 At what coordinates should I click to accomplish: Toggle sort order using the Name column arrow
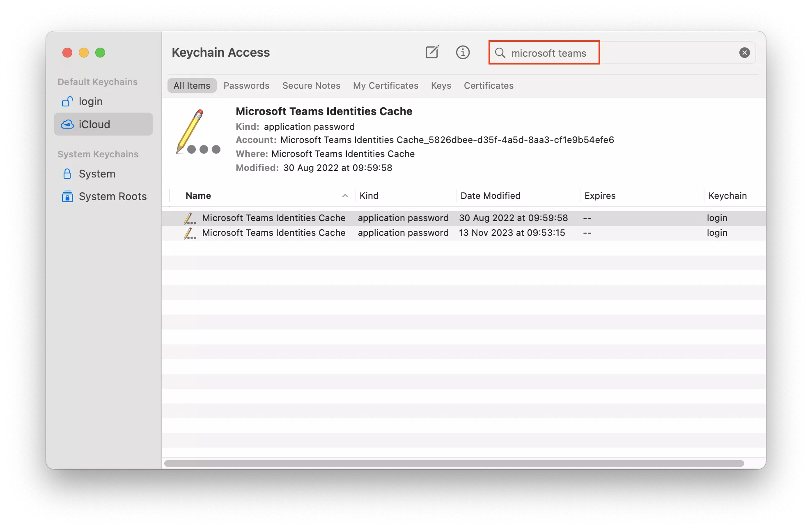(345, 196)
